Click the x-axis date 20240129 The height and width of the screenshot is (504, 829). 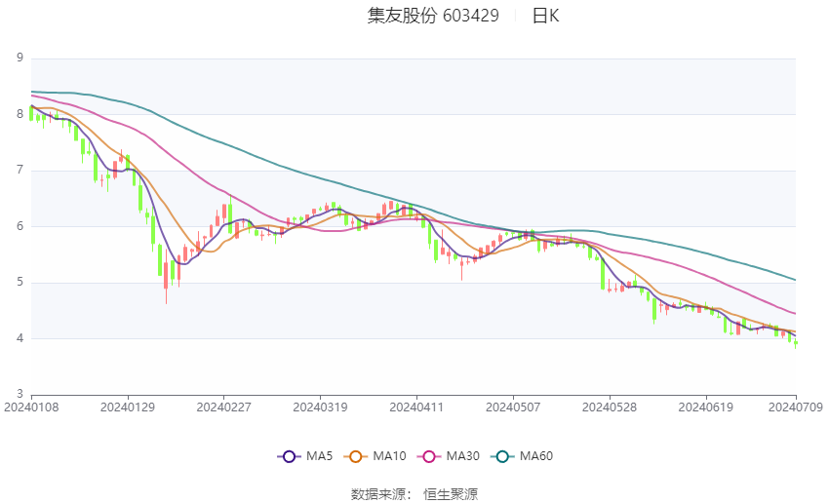point(128,407)
